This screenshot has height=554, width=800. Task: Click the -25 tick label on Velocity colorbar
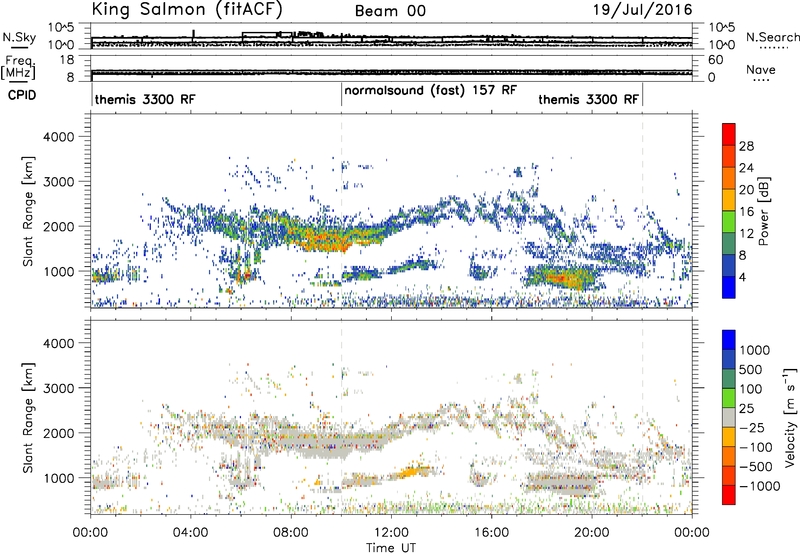[752, 427]
